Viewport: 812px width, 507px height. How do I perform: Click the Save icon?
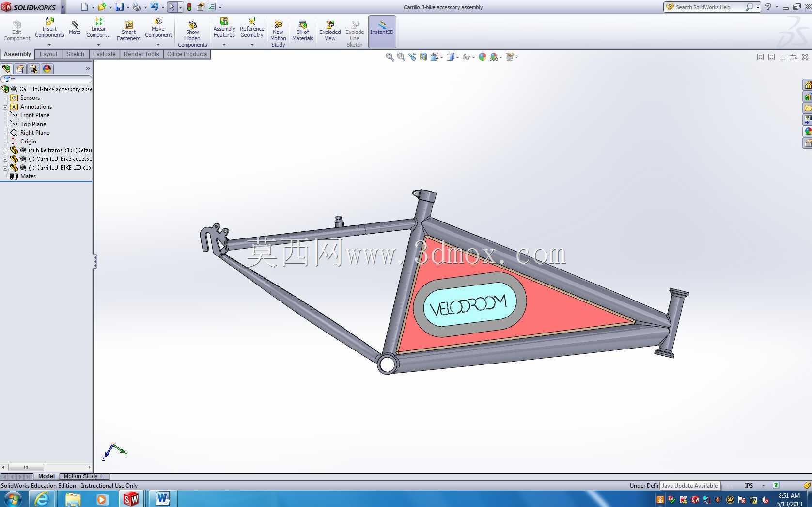(x=119, y=7)
